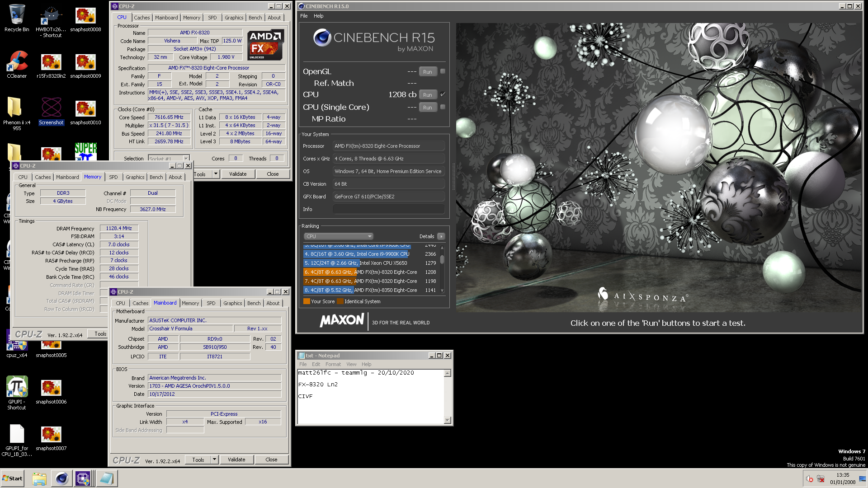Image resolution: width=868 pixels, height=488 pixels.
Task: Open the HWBOTx26 Shortcut desktop icon
Action: click(51, 21)
